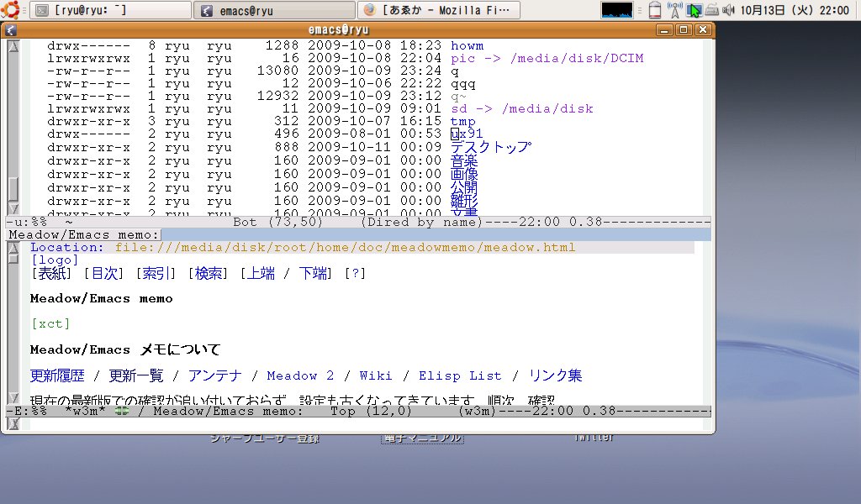This screenshot has height=504, width=861.
Task: Click the Location file URL field
Action: tap(346, 247)
